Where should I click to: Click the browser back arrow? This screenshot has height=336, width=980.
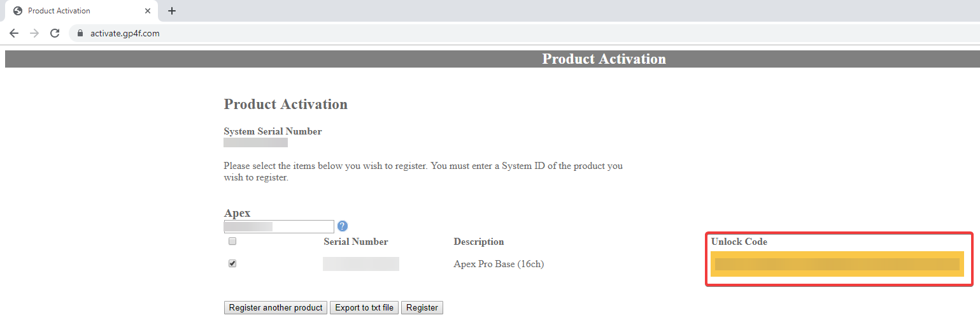(x=14, y=33)
